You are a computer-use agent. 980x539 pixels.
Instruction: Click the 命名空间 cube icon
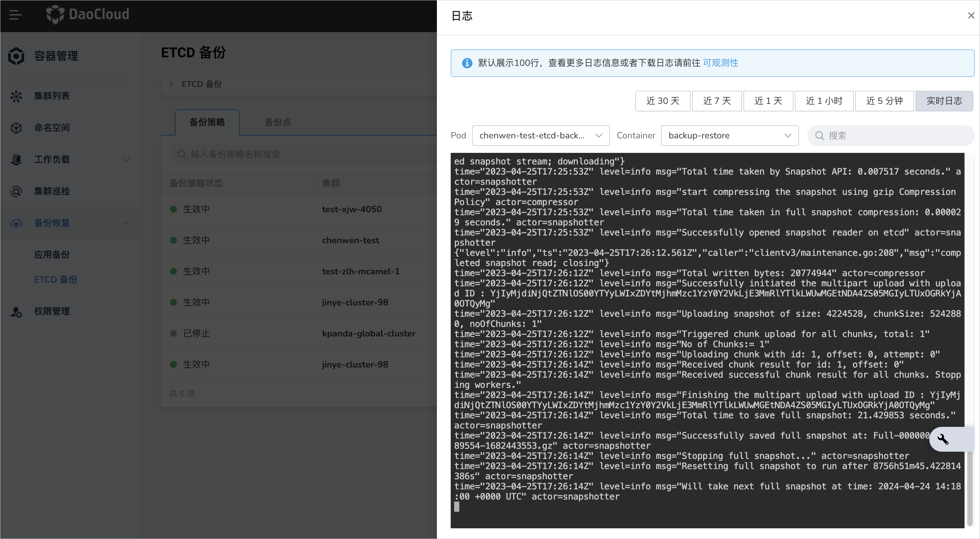(16, 128)
